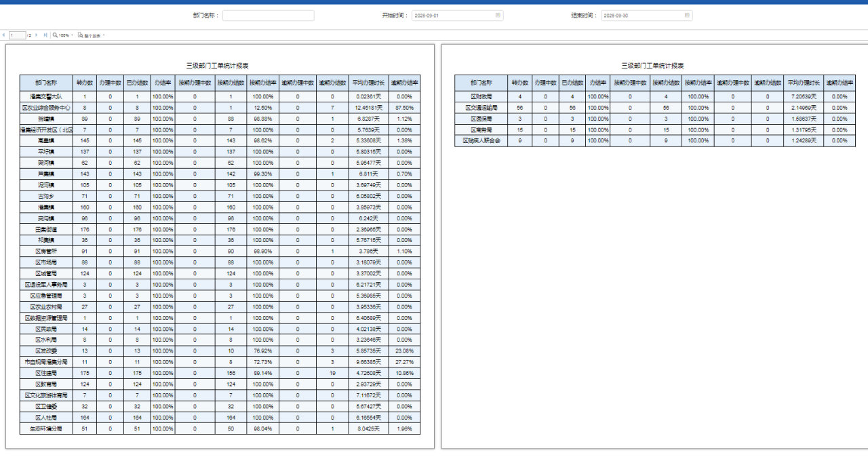Expand the 整个报表 dropdown arrow
The height and width of the screenshot is (459, 868).
[104, 35]
